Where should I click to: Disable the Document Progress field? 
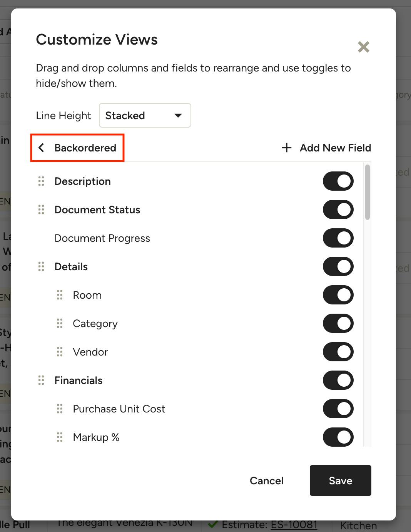point(338,238)
